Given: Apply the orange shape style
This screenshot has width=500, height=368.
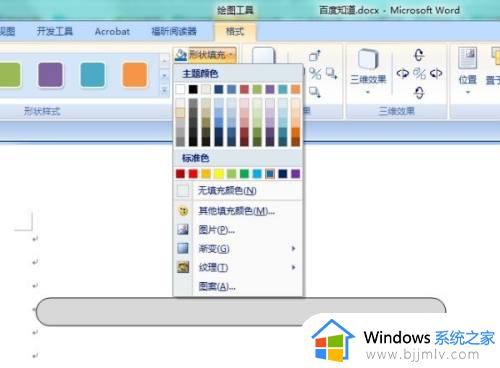Looking at the screenshot, I should [x=135, y=75].
